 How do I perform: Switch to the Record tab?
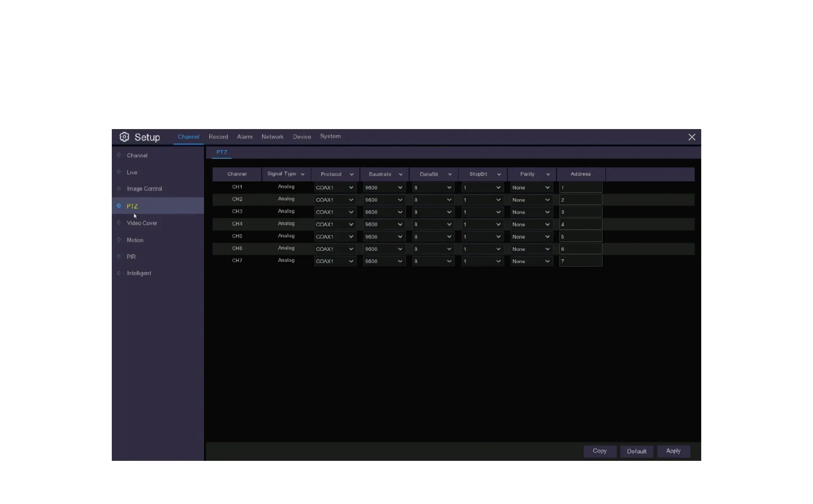tap(218, 137)
